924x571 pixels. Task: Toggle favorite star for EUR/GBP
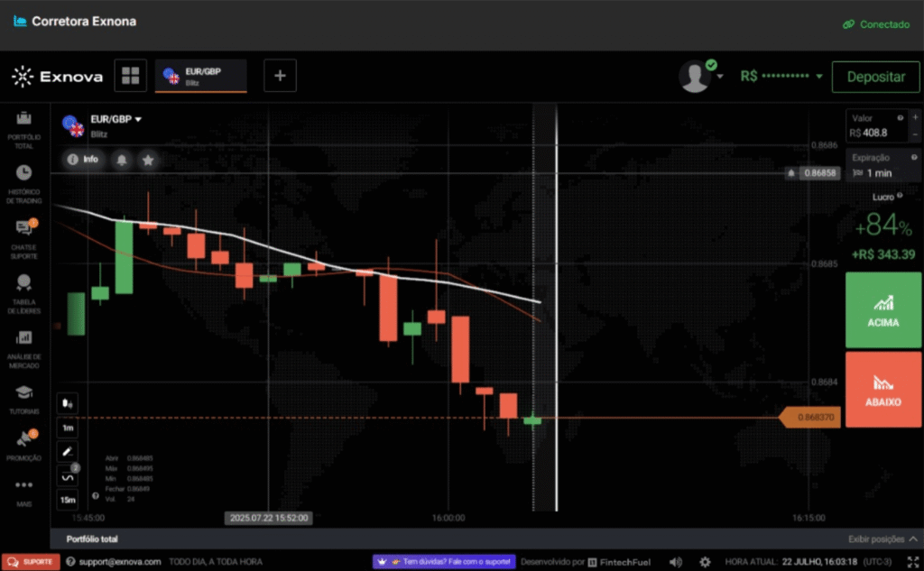coord(148,160)
